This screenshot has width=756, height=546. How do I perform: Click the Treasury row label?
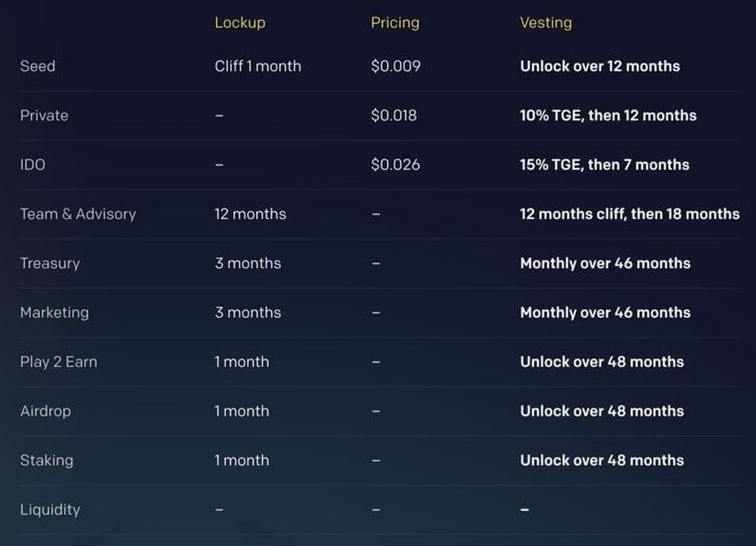pyautogui.click(x=50, y=263)
